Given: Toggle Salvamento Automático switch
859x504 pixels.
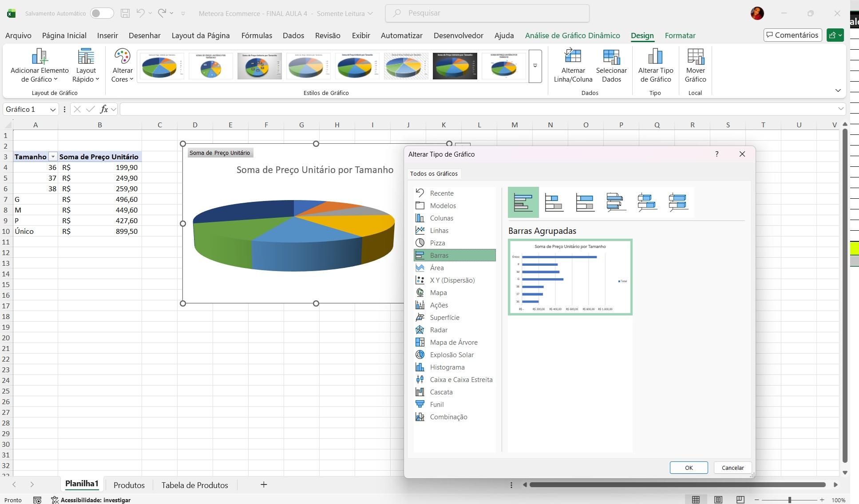Looking at the screenshot, I should point(102,13).
